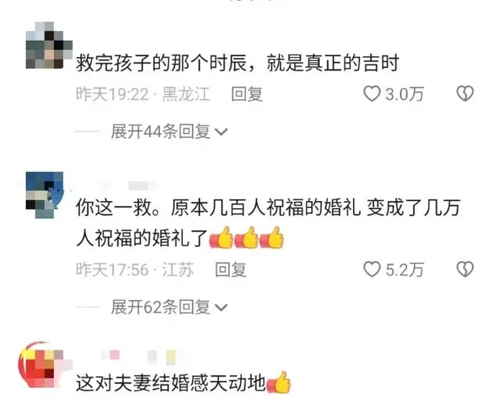Viewport: 500px width, 402px height.
Task: Open the red avatar of third commenter
Action: coord(45,365)
